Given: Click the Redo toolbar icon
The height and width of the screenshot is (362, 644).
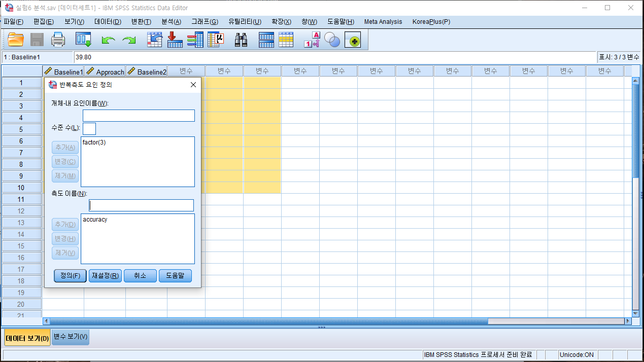Looking at the screenshot, I should pyautogui.click(x=128, y=40).
